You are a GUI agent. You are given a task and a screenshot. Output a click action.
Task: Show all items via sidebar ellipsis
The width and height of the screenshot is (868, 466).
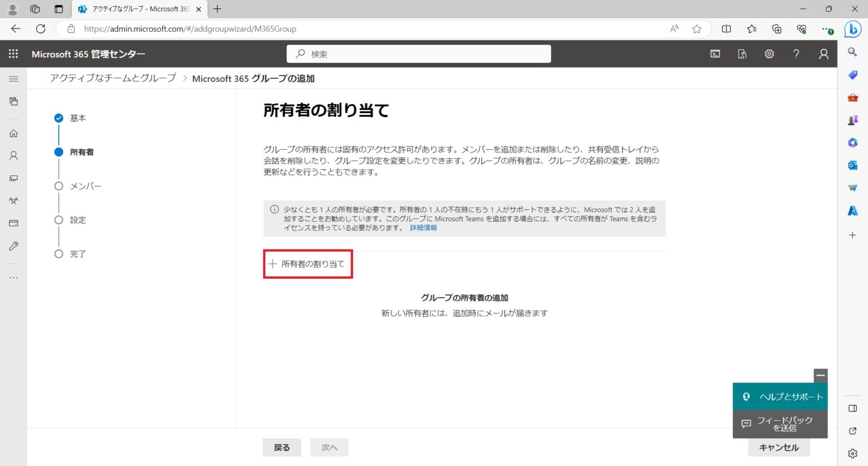point(14,278)
